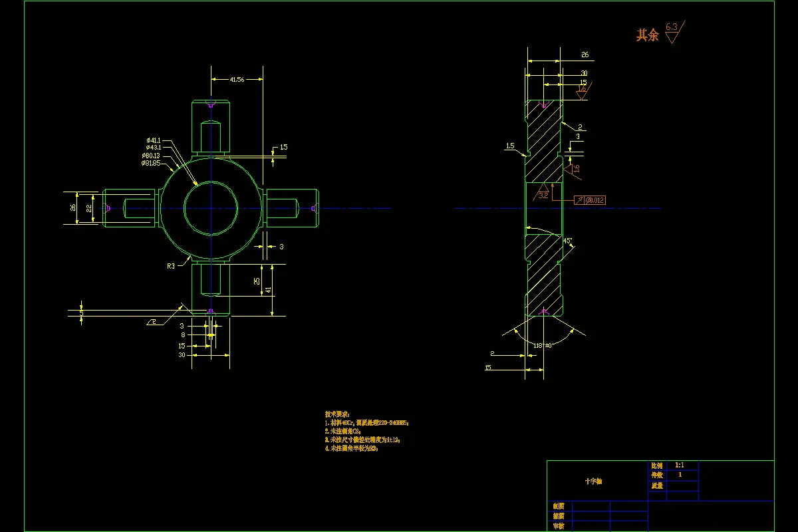Select the 审核 cell in title block
798x532 pixels.
point(559,526)
